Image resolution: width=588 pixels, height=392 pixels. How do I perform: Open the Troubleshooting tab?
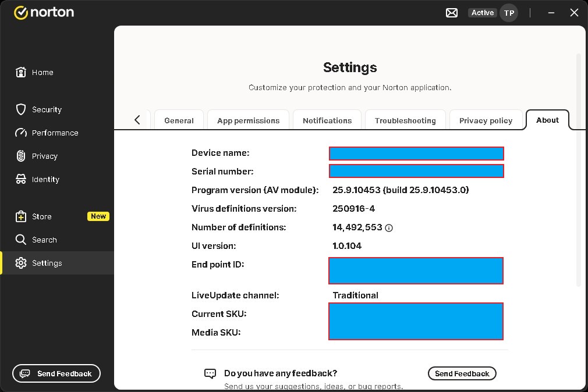coord(405,120)
